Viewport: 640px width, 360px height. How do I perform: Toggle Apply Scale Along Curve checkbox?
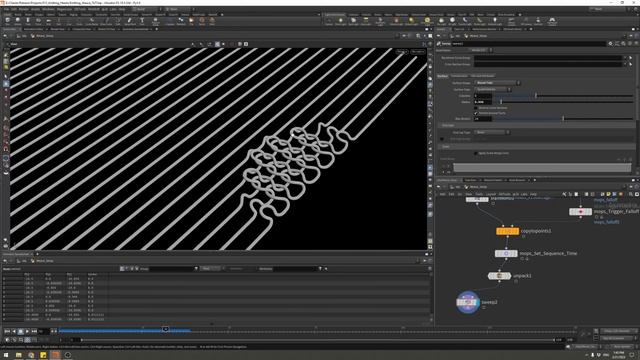[x=476, y=153]
